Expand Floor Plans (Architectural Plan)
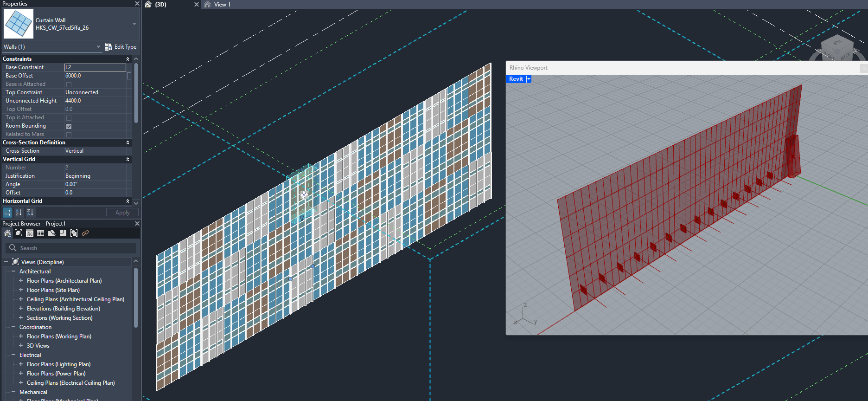868x401 pixels. (x=21, y=280)
